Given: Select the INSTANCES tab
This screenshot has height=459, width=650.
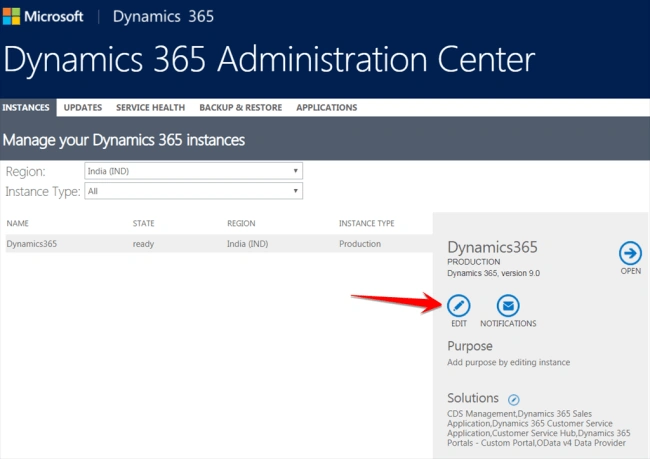Looking at the screenshot, I should click(x=26, y=107).
